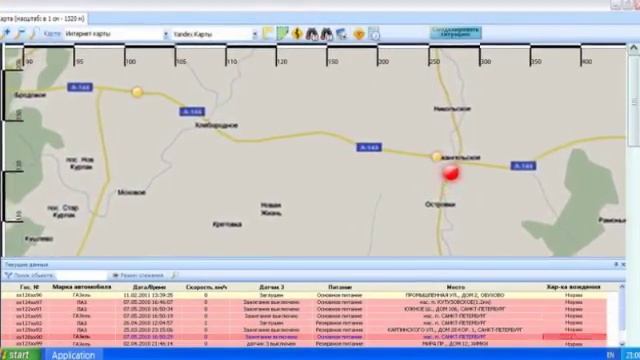Click the Application taskbar button
Image resolution: width=640 pixels, height=360 pixels.
click(x=73, y=355)
